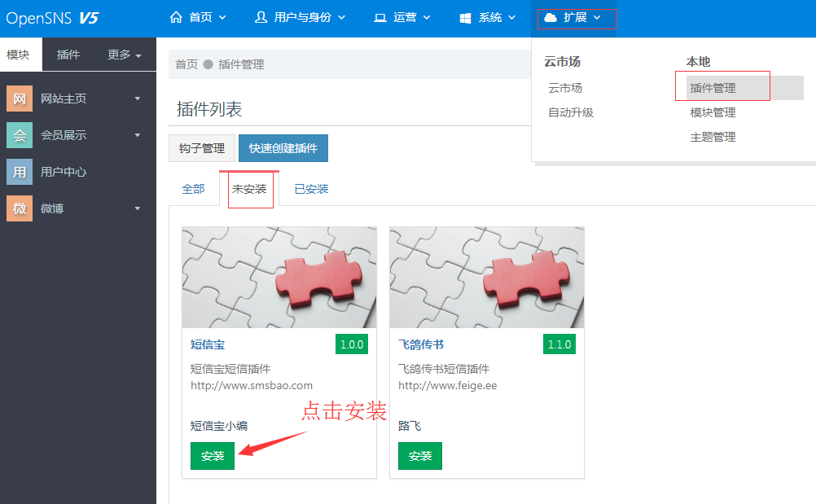Install the 短信宝 plugin

(x=213, y=456)
